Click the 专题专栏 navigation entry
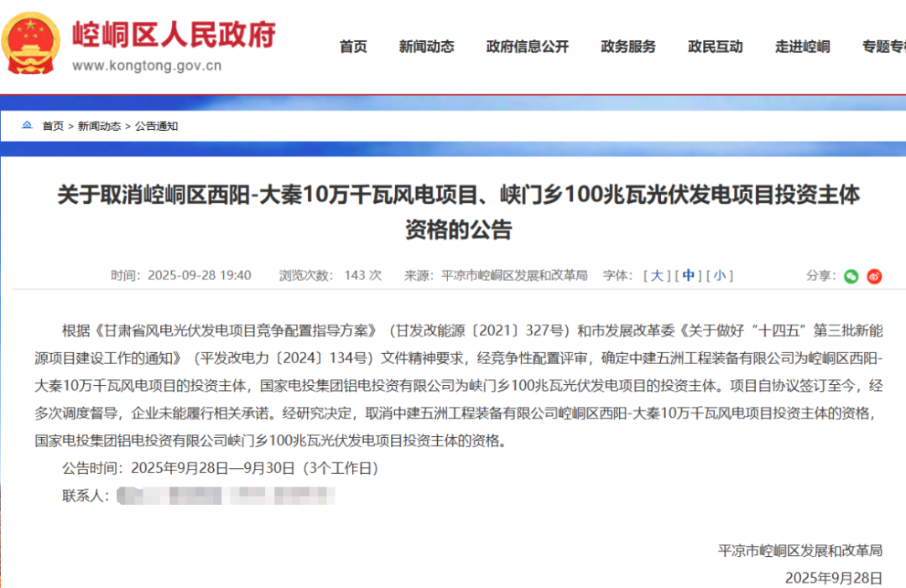Screen dimensions: 906x588 coord(883,47)
